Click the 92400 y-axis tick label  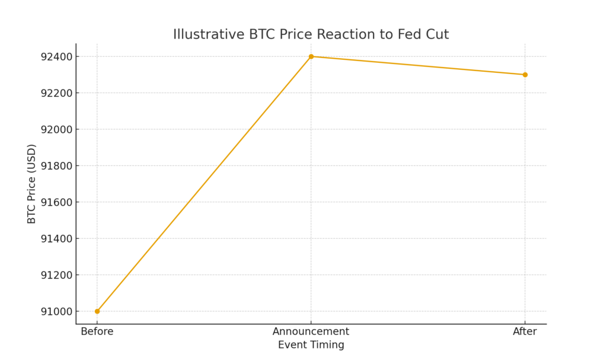click(x=56, y=57)
